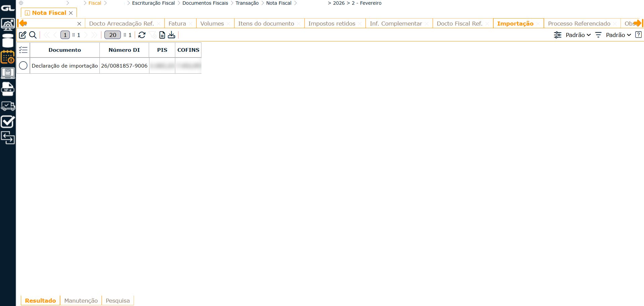Toggle the select-all checklist header icon
Screen dimensions: 644x306
pos(23,50)
